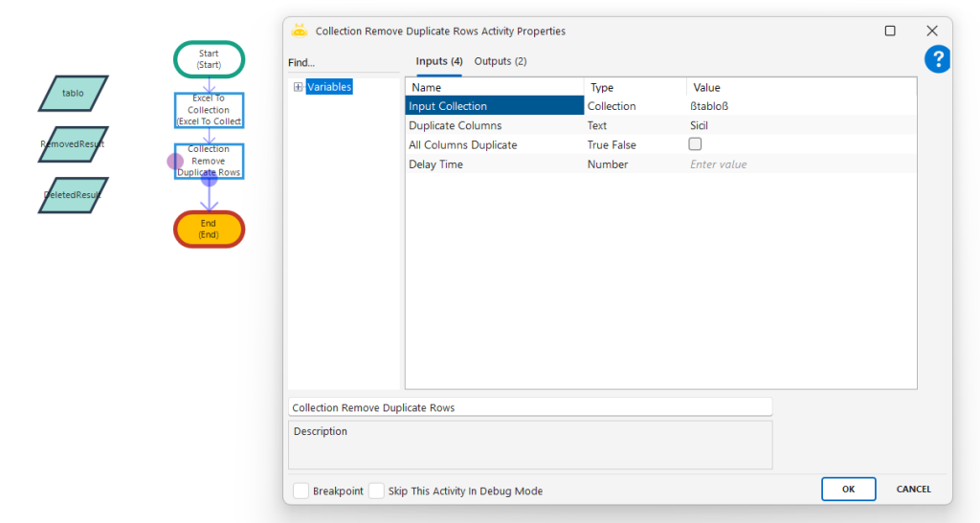Click the Collection Remove Duplicate Rows block

pyautogui.click(x=209, y=161)
